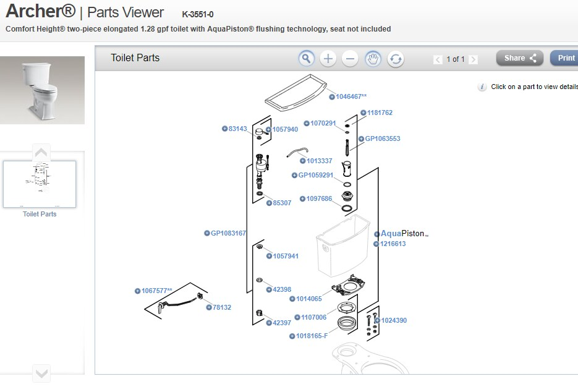Go to previous diagram page
Viewport: 578px width, 392px height.
click(438, 59)
